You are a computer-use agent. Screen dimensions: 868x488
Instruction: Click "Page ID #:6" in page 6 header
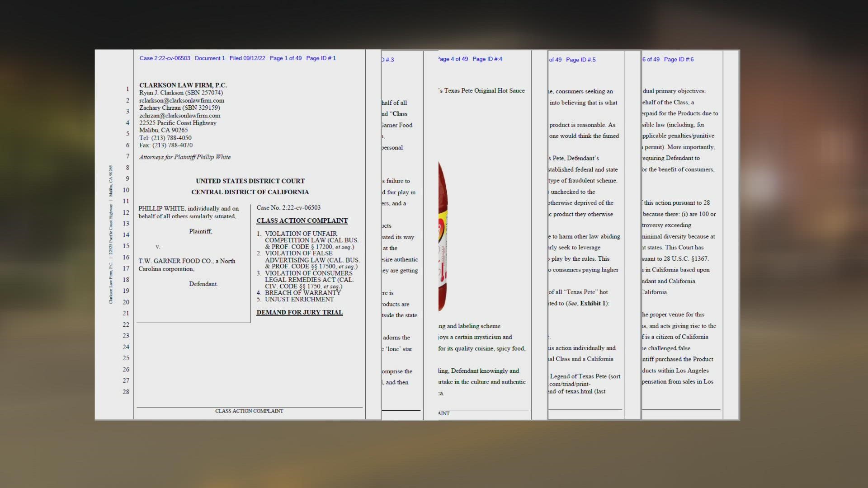tap(679, 60)
